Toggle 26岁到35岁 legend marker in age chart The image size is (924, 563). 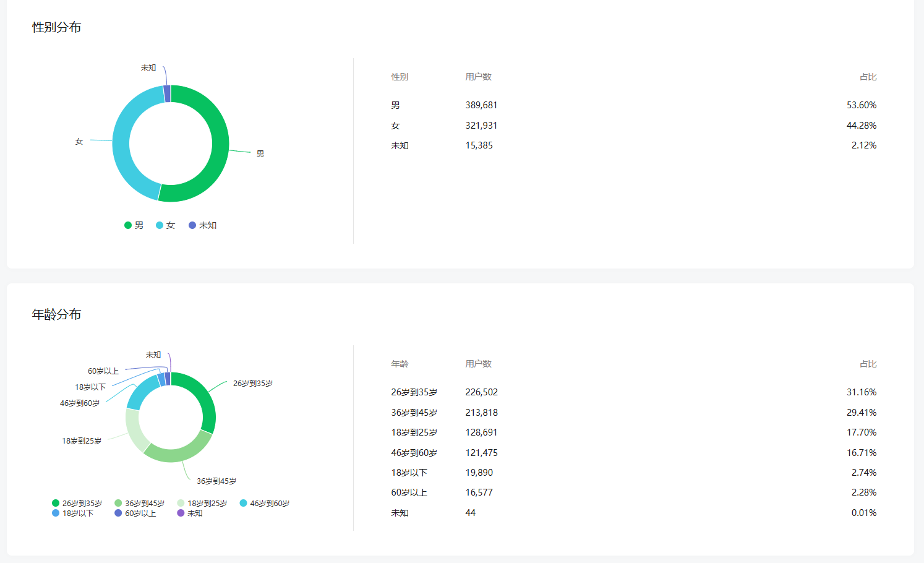click(x=56, y=503)
